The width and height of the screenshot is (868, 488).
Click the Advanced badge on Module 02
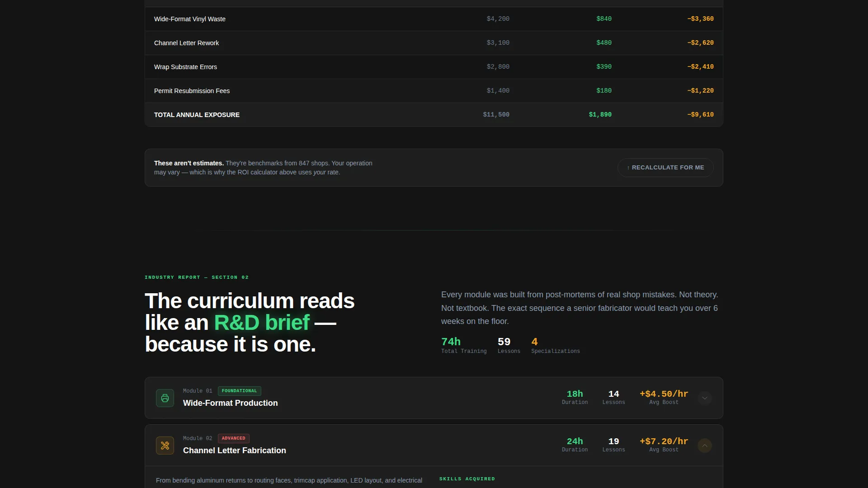(x=233, y=438)
